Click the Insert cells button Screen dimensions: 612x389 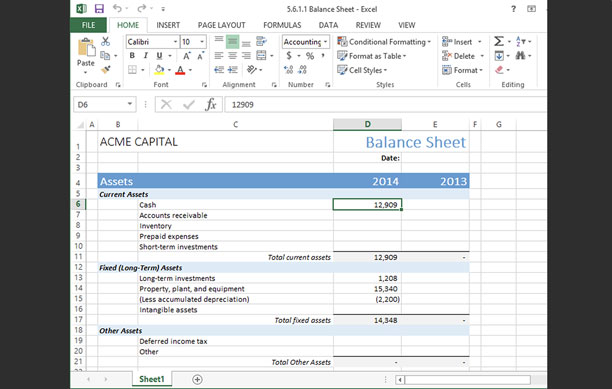pyautogui.click(x=457, y=42)
